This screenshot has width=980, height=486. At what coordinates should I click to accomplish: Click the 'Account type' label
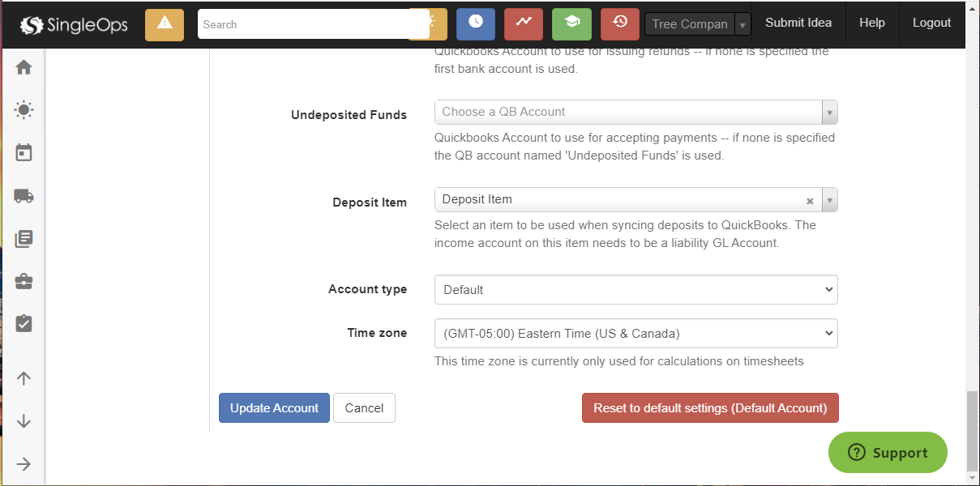(367, 289)
